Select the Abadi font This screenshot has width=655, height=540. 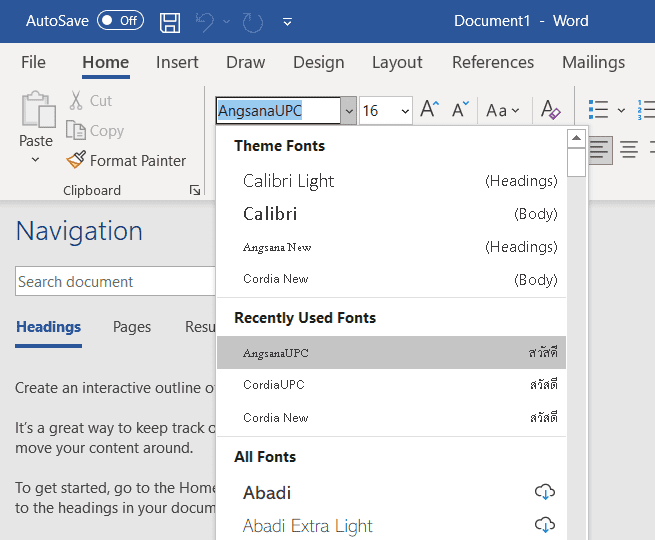(391, 492)
